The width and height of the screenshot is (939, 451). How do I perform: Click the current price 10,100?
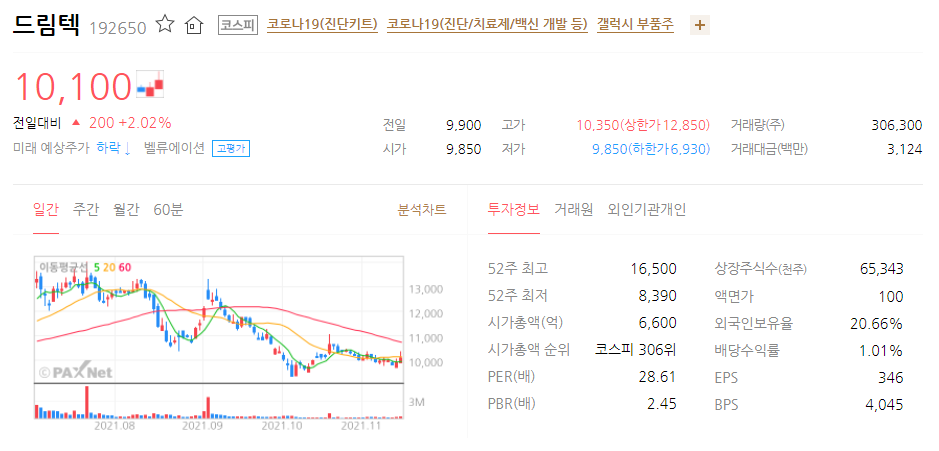72,86
